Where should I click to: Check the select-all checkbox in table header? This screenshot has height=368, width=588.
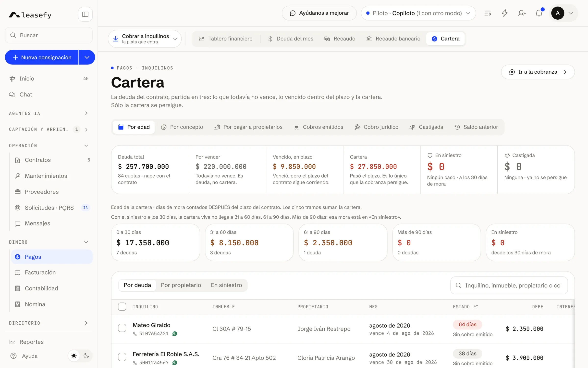pos(122,307)
